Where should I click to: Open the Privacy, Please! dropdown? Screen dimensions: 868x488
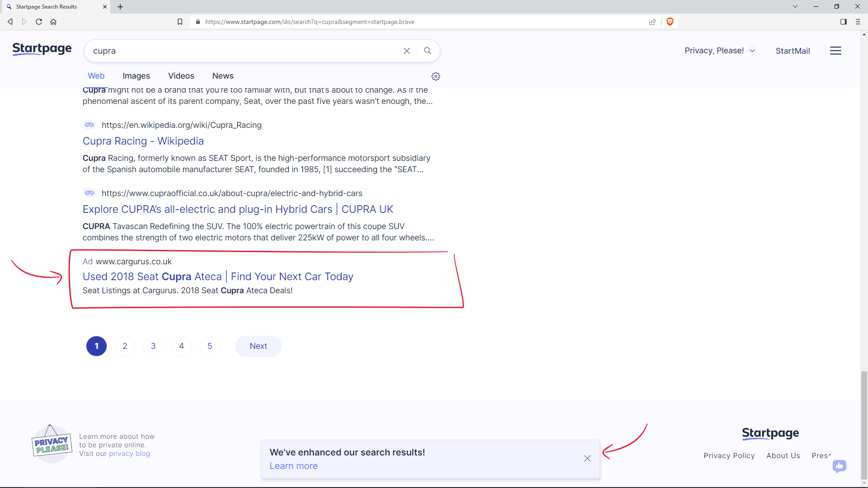(x=719, y=51)
